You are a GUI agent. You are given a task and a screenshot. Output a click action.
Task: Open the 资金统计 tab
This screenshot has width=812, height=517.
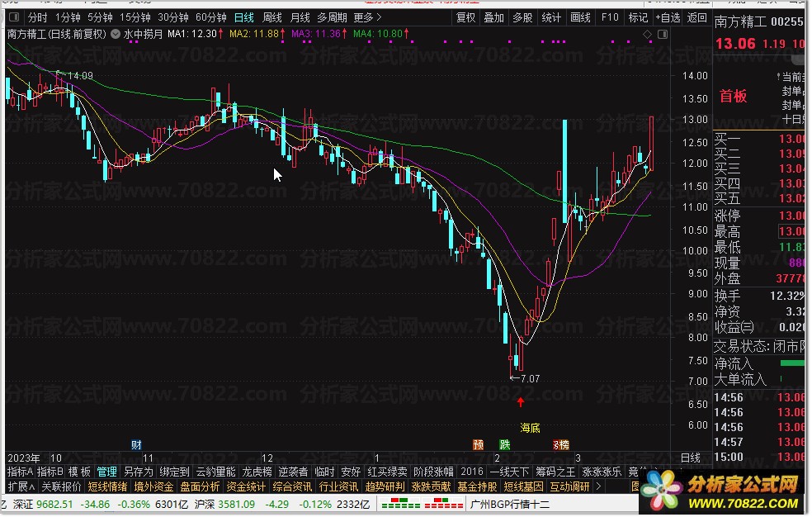(x=246, y=487)
